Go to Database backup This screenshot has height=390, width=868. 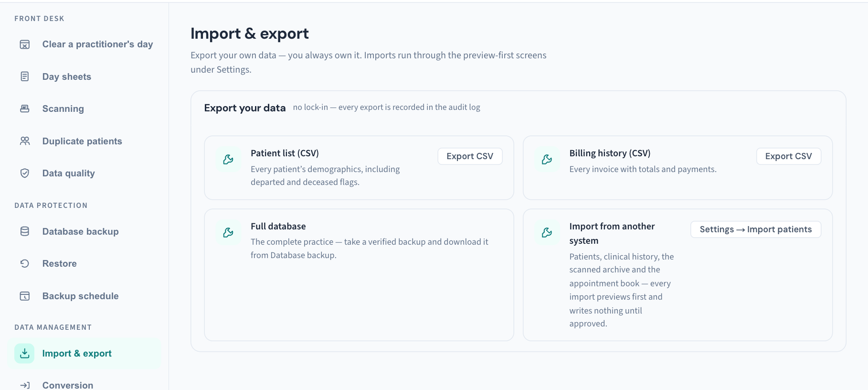click(85, 231)
